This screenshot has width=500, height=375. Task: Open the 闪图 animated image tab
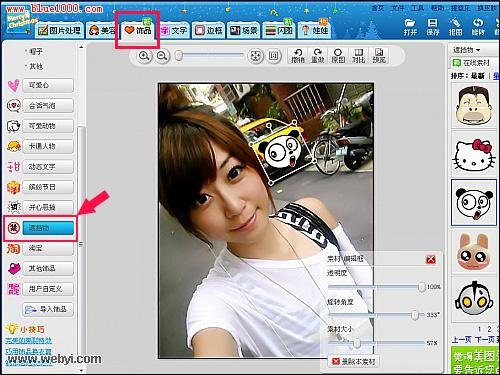point(279,31)
